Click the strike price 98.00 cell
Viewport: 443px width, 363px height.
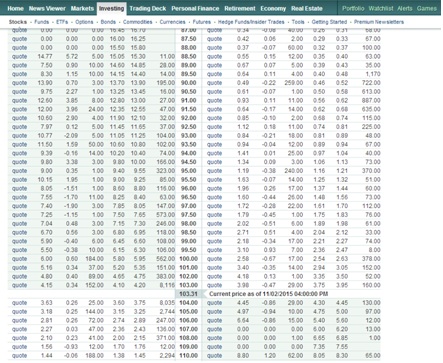point(189,224)
